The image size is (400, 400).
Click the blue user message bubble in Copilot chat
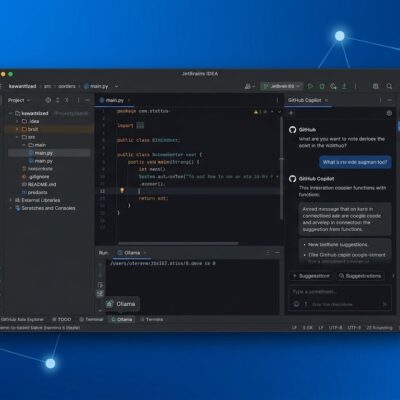[x=355, y=162]
